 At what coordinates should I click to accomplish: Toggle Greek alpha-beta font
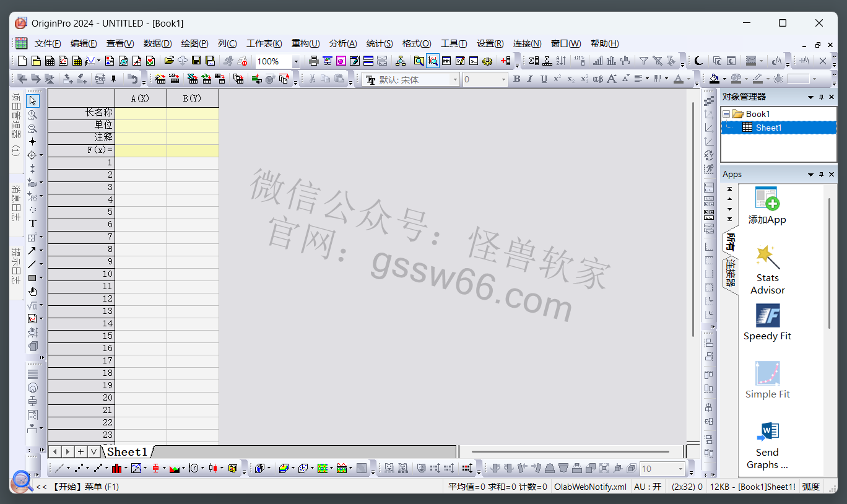[597, 79]
